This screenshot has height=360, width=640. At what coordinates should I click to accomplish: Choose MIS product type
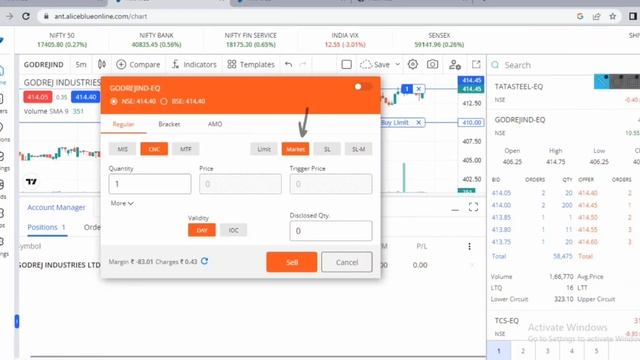point(122,149)
